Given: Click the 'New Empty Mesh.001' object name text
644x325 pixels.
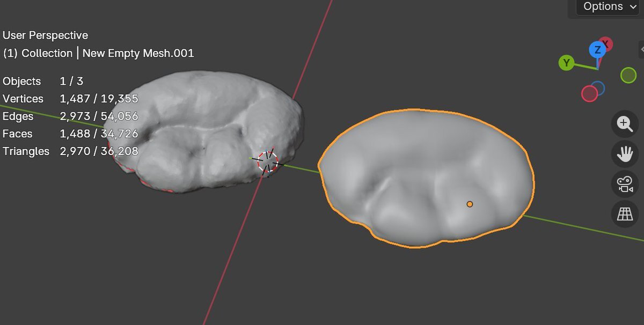Looking at the screenshot, I should point(138,53).
